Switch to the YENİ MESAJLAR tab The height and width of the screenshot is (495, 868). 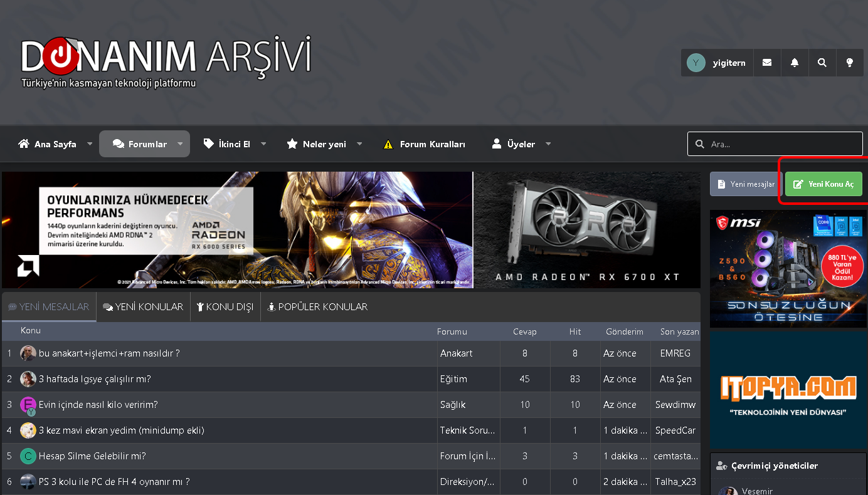coord(49,307)
